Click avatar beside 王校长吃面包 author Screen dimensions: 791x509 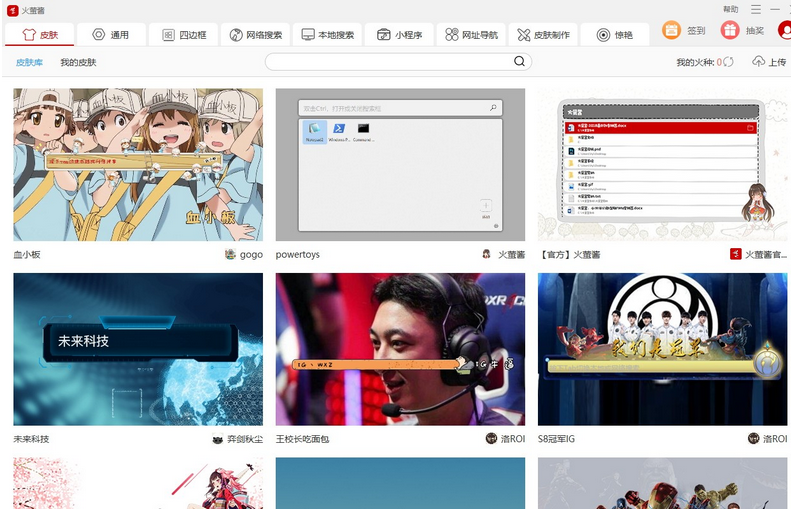(491, 438)
